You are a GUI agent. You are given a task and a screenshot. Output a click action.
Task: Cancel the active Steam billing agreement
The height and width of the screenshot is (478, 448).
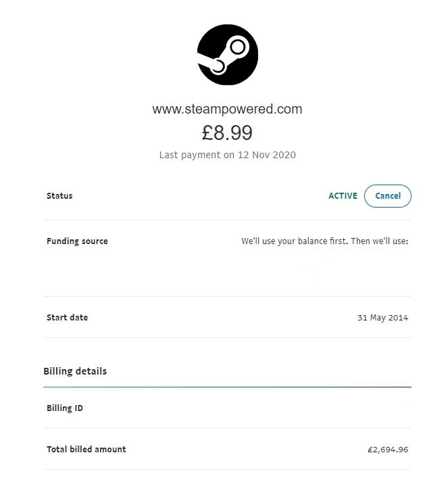click(387, 195)
